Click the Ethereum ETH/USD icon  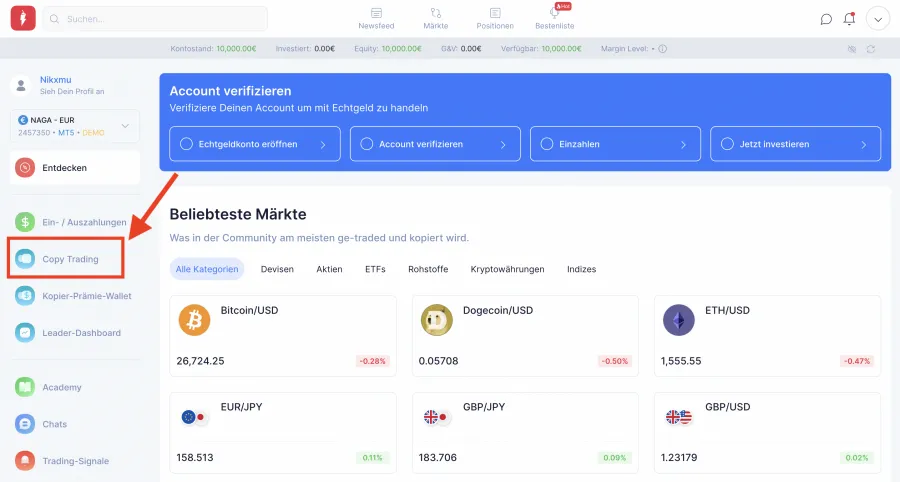pos(679,320)
